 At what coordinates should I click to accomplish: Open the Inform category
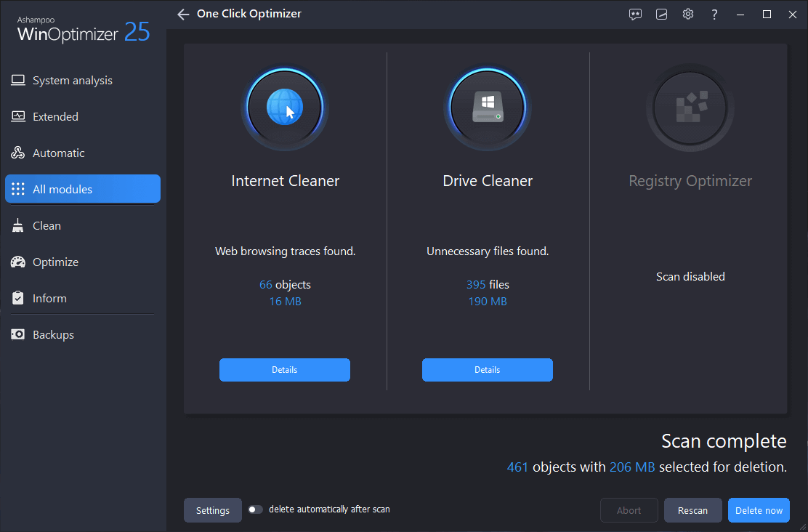click(83, 298)
